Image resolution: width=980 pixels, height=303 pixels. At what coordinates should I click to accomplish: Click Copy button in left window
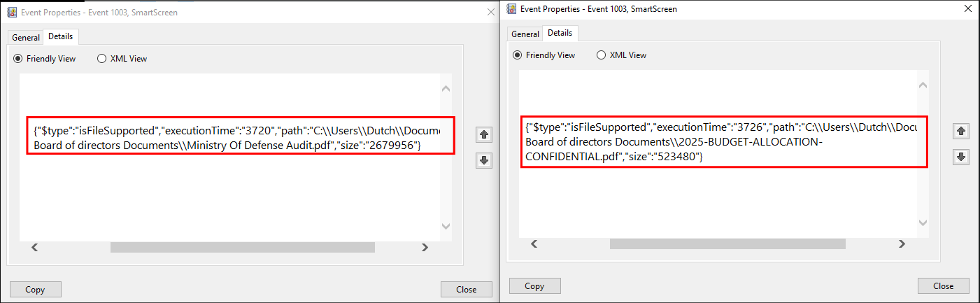point(35,290)
